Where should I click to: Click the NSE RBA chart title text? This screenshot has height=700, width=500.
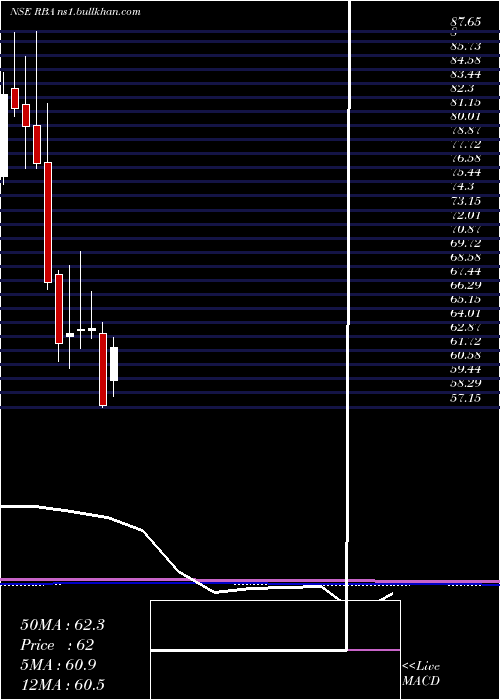point(76,12)
